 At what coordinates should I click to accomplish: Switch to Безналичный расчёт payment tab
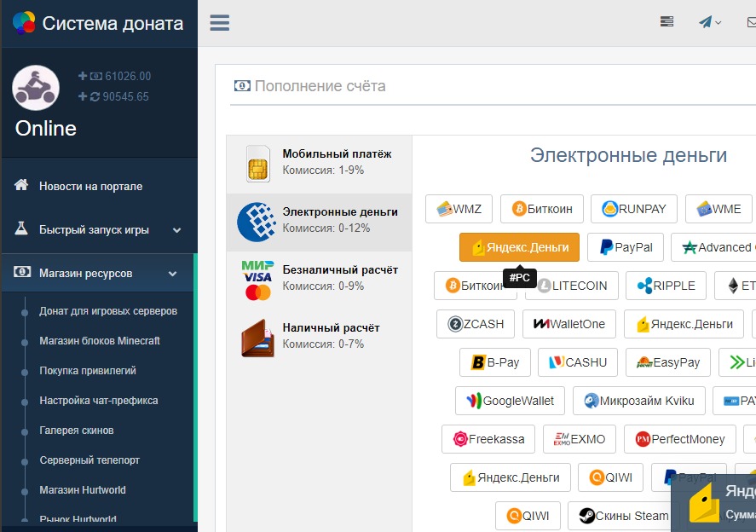319,279
